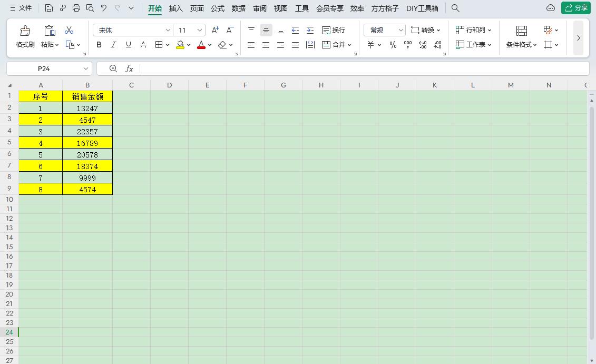Increase indent icon

(310, 30)
